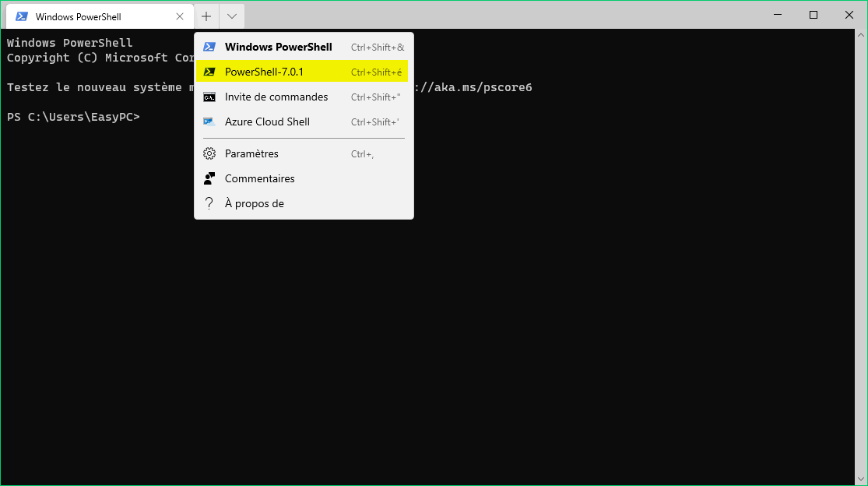Maximize the terminal window
The width and height of the screenshot is (868, 486).
(x=814, y=15)
